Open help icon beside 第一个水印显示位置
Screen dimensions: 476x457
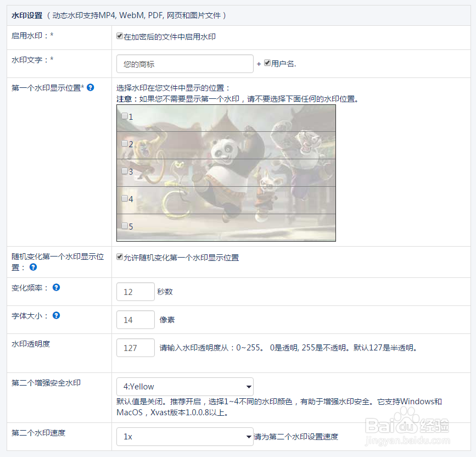point(90,87)
